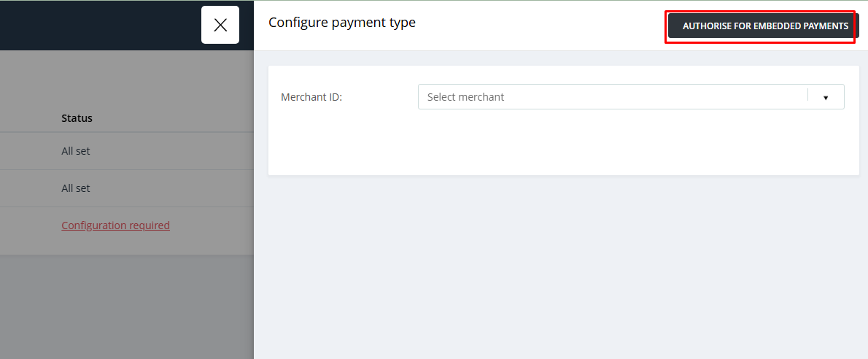
Task: Click blank header space between title and Authorise button
Action: point(541,25)
